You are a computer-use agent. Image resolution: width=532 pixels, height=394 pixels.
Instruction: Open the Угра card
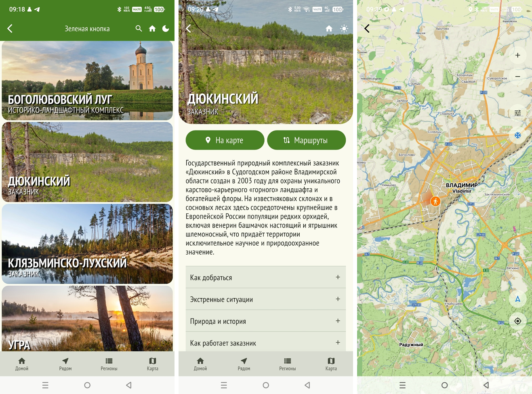pyautogui.click(x=87, y=318)
